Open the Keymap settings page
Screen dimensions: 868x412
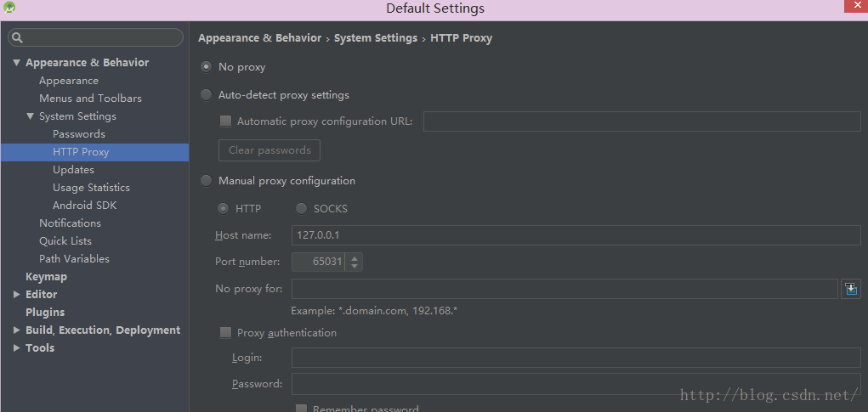(x=46, y=277)
